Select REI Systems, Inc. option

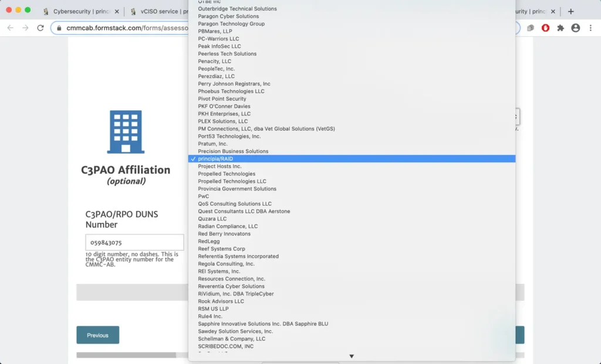point(352,271)
